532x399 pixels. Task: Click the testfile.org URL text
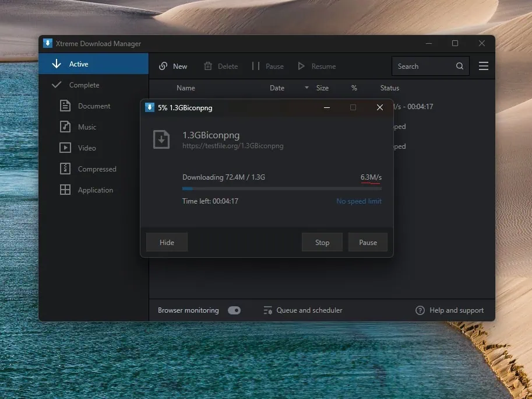pyautogui.click(x=232, y=146)
